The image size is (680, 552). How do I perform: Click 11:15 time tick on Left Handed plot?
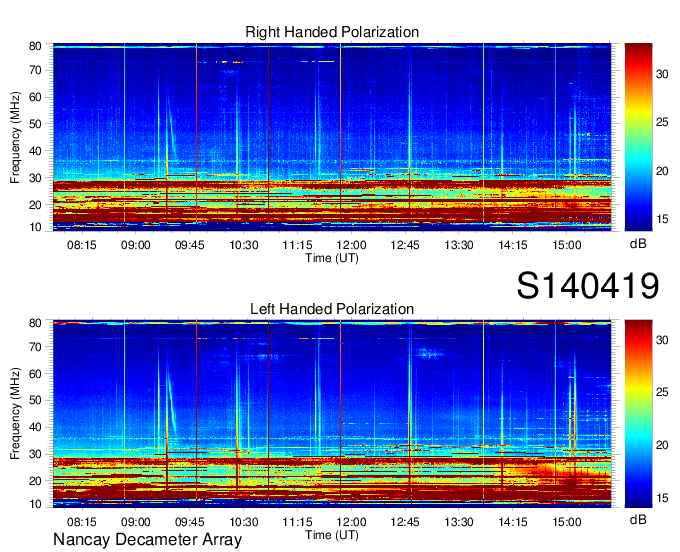tap(298, 522)
